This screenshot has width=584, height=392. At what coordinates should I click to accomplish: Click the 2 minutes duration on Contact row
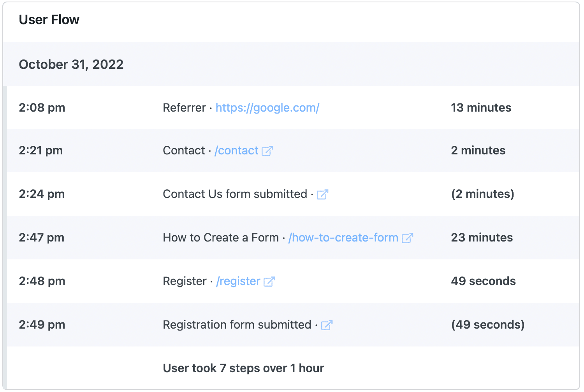click(478, 150)
